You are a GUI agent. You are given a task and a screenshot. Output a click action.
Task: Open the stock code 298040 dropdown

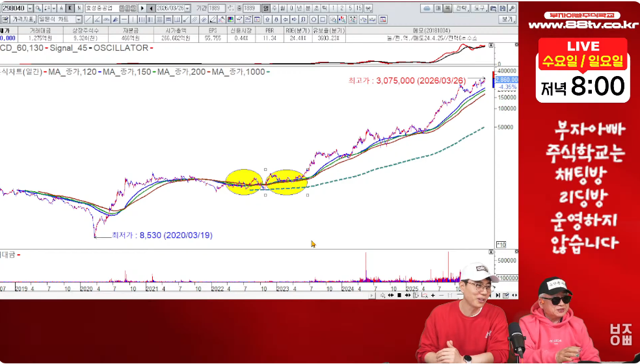click(x=30, y=8)
